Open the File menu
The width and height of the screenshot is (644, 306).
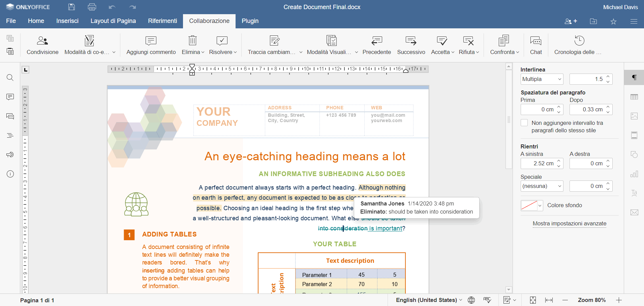pyautogui.click(x=11, y=21)
